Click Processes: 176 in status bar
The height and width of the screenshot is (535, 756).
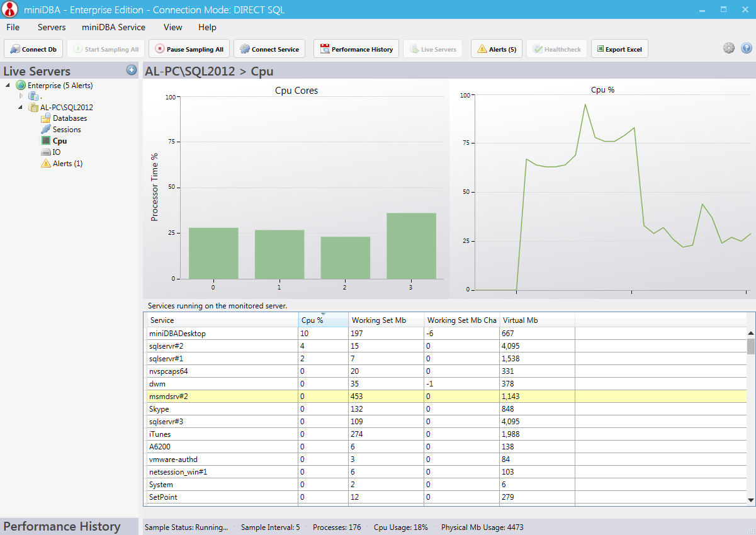[337, 527]
